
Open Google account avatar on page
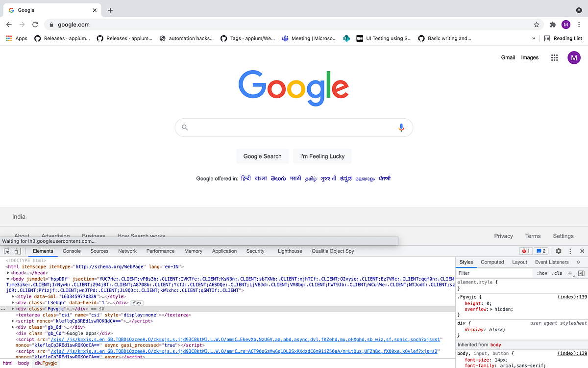[x=574, y=57]
